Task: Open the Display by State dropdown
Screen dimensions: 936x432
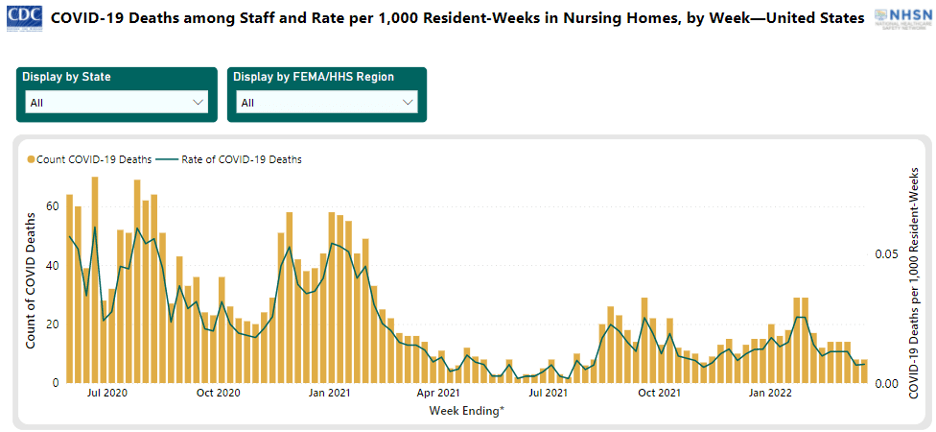Action: (115, 102)
